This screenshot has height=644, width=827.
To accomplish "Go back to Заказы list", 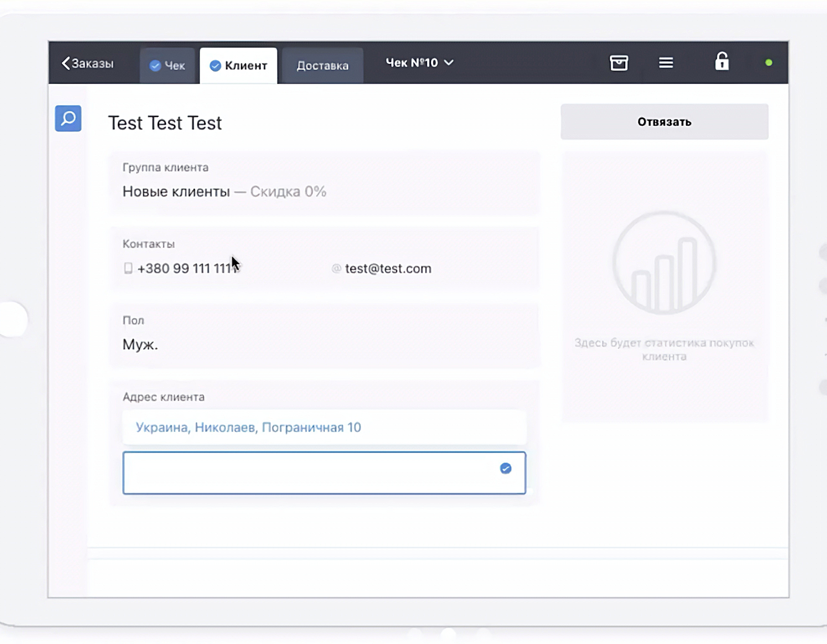I will (x=87, y=63).
